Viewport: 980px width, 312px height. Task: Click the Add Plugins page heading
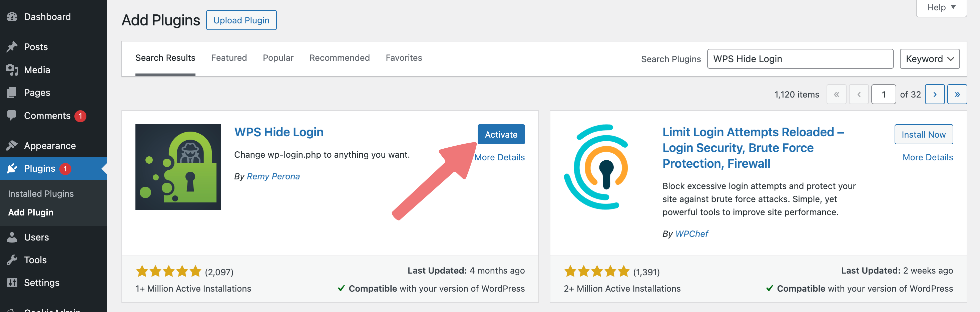[160, 20]
